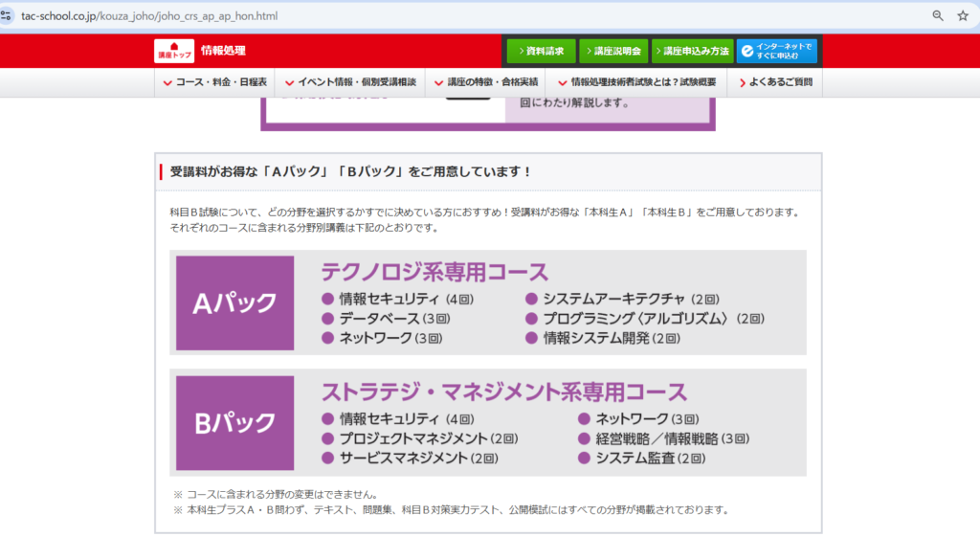Click the purple Bパック badge

[234, 422]
